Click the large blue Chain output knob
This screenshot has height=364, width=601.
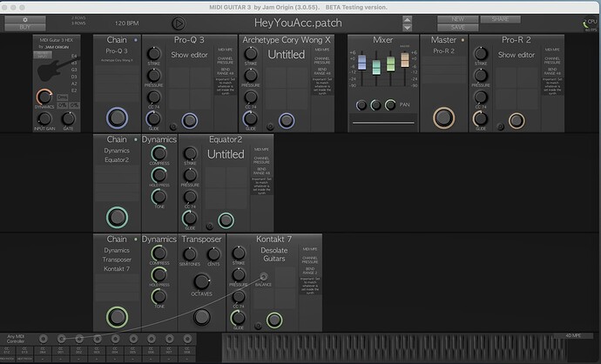tap(117, 118)
